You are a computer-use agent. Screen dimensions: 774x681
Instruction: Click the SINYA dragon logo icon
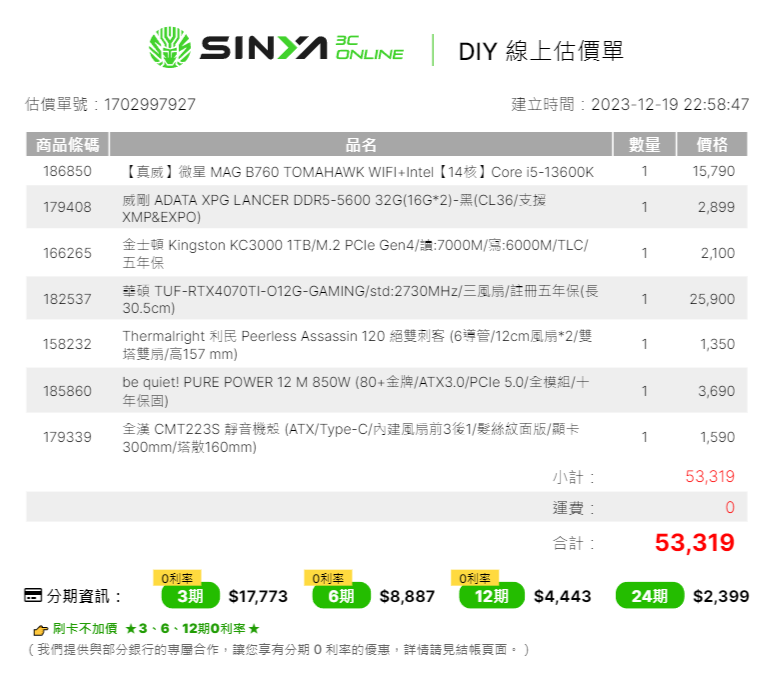pos(170,47)
